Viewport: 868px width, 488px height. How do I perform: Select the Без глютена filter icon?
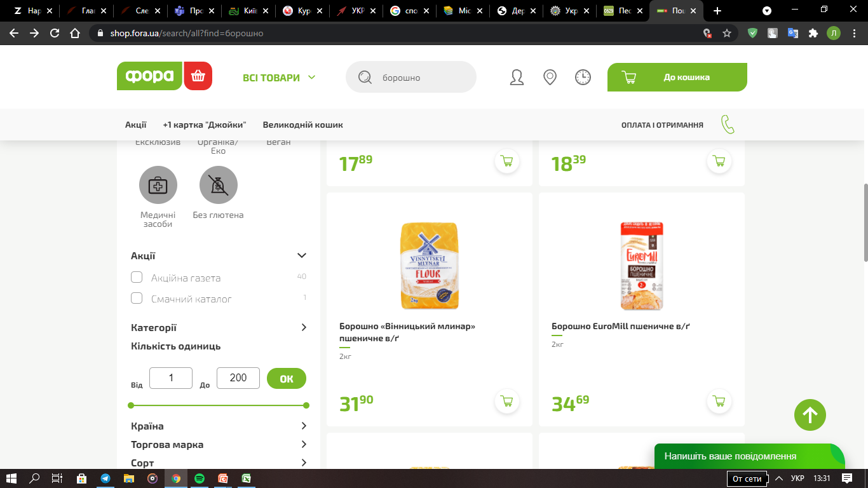click(x=219, y=185)
